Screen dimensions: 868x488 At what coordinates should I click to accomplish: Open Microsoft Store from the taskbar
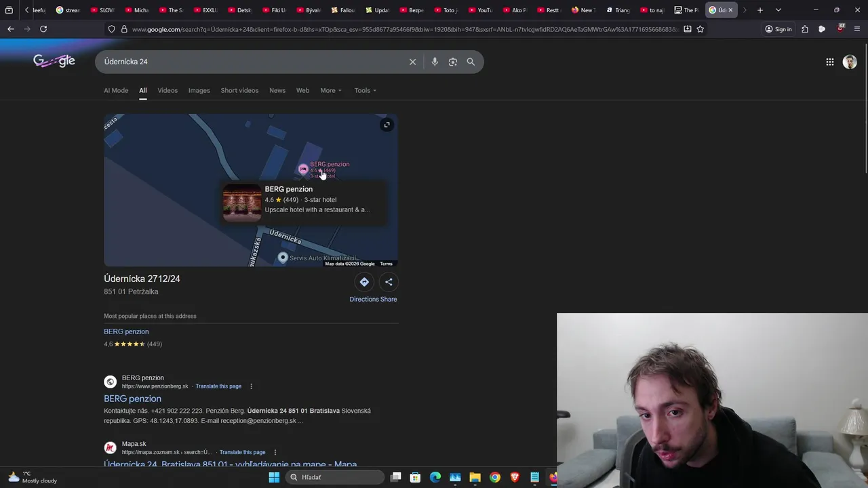tap(416, 477)
